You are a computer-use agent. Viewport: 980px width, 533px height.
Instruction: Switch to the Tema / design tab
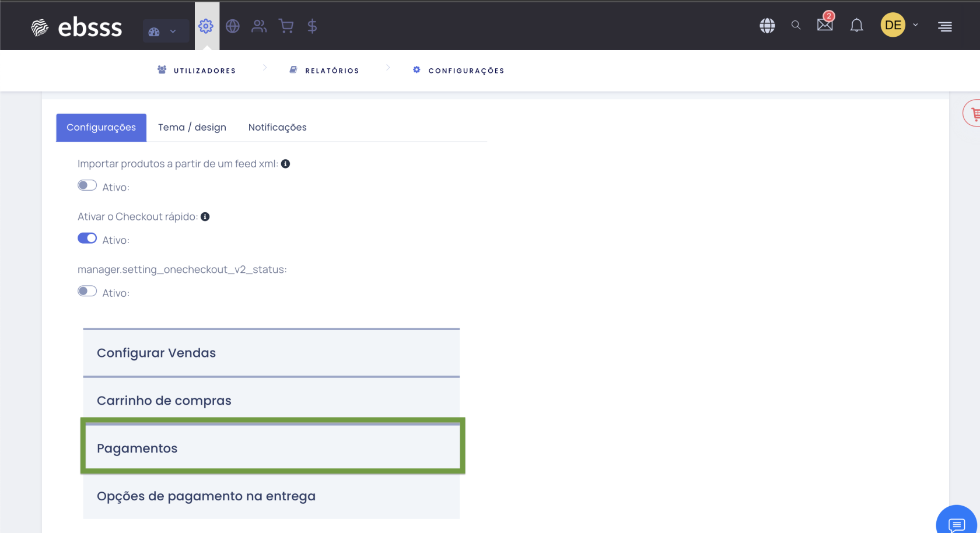click(192, 127)
